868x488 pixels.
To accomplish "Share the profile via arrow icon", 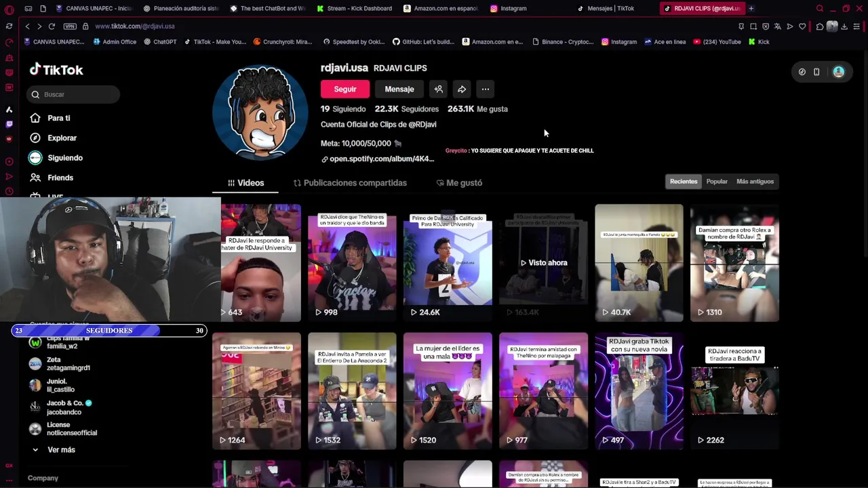I will click(x=462, y=89).
